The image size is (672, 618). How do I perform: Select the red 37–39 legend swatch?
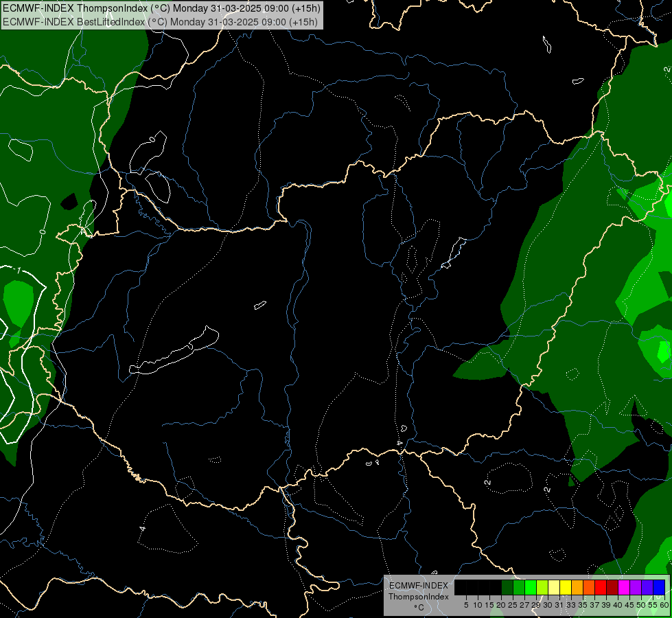click(x=601, y=587)
